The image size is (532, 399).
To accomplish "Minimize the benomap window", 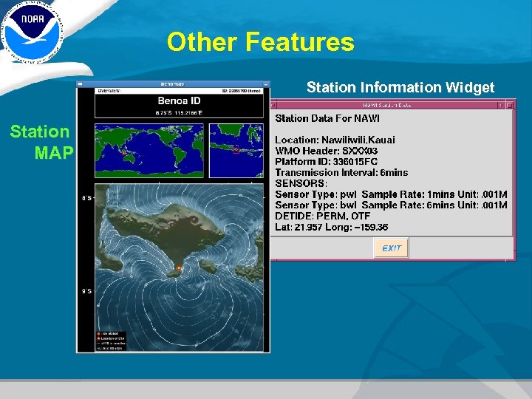I will [x=266, y=83].
